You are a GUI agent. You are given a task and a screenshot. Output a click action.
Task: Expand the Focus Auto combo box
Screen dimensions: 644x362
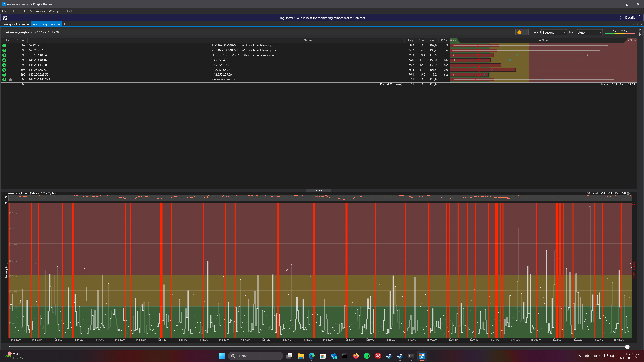click(589, 33)
